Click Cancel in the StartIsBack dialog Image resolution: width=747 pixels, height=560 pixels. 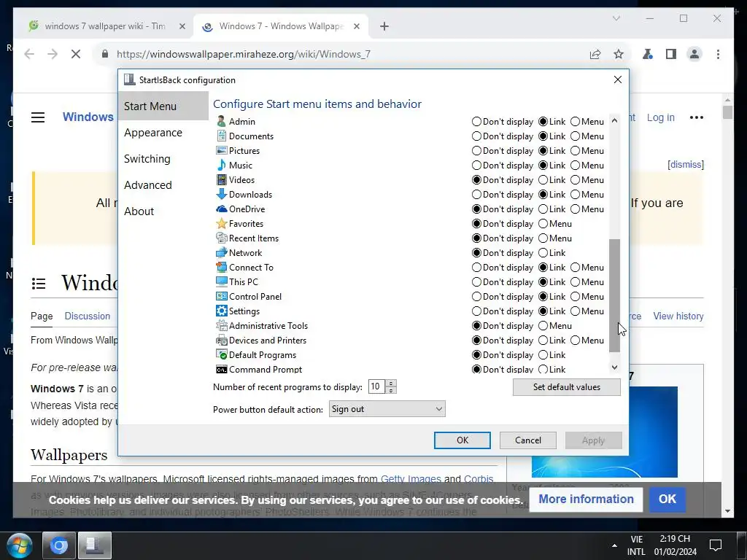click(x=528, y=440)
